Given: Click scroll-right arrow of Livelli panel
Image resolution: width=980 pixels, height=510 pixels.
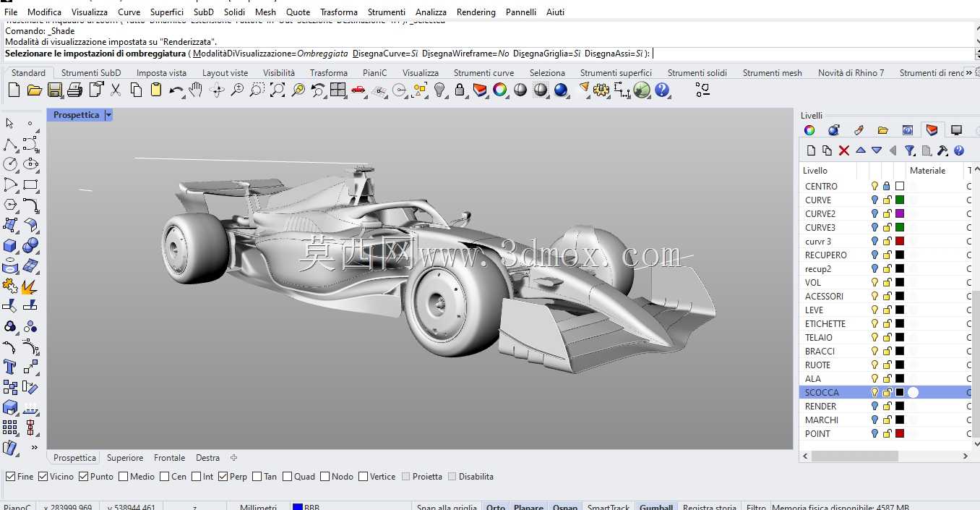Looking at the screenshot, I should 966,456.
